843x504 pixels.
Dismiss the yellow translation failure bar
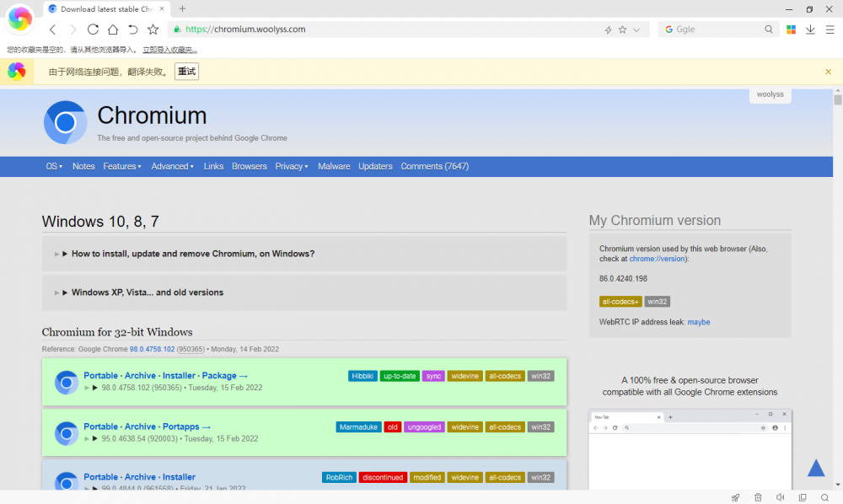(x=828, y=72)
